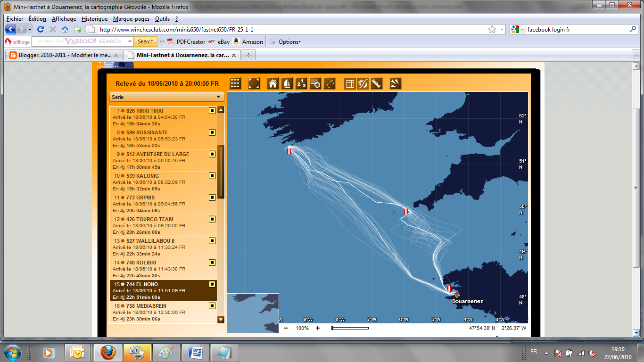
Task: Open the Fichier menu
Action: click(15, 19)
